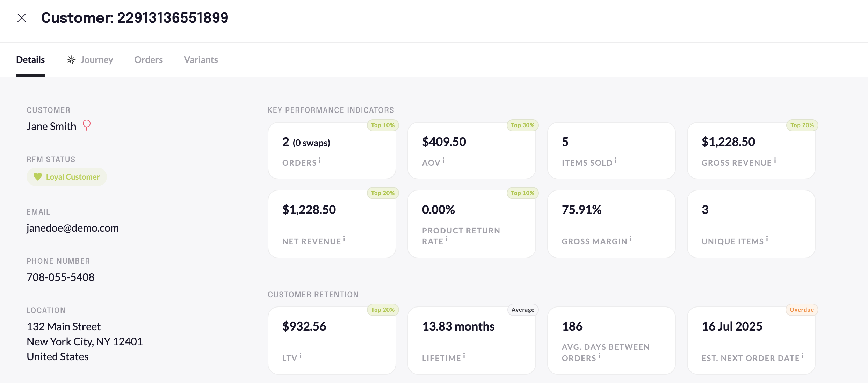The width and height of the screenshot is (868, 383).
Task: Click the Loyal Customer status badge
Action: [67, 177]
